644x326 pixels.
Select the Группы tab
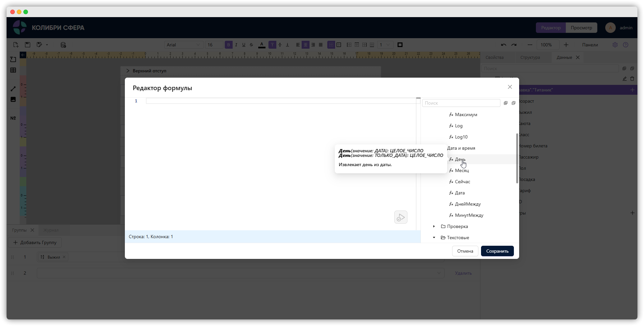(x=19, y=230)
